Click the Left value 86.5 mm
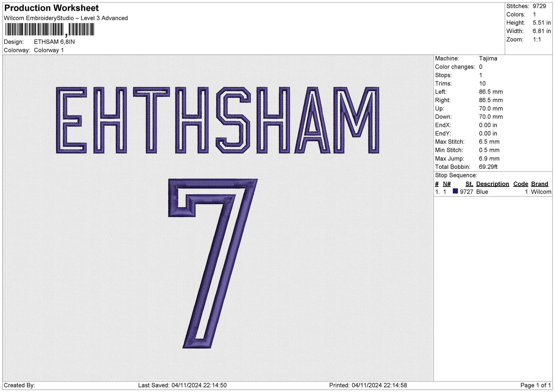 pyautogui.click(x=490, y=92)
